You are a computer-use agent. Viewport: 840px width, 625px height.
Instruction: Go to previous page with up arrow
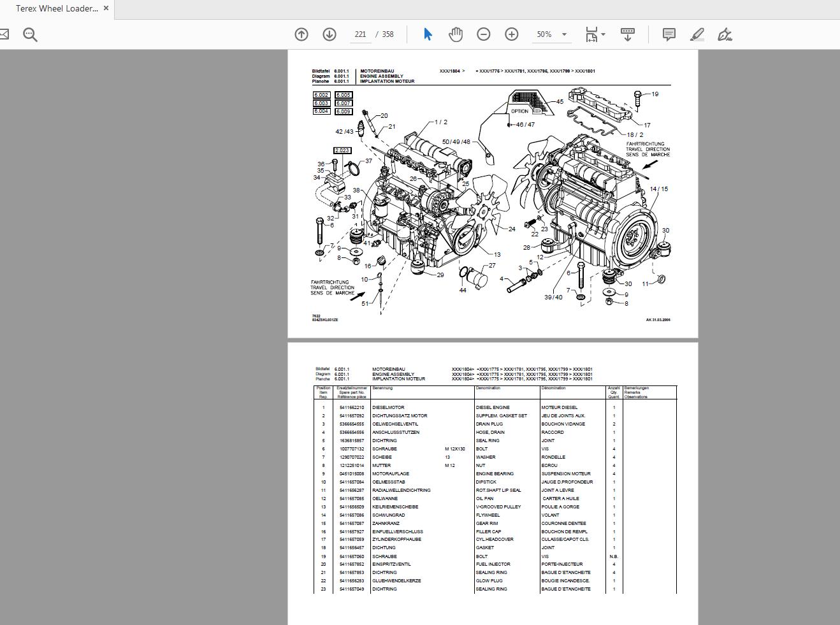click(301, 34)
